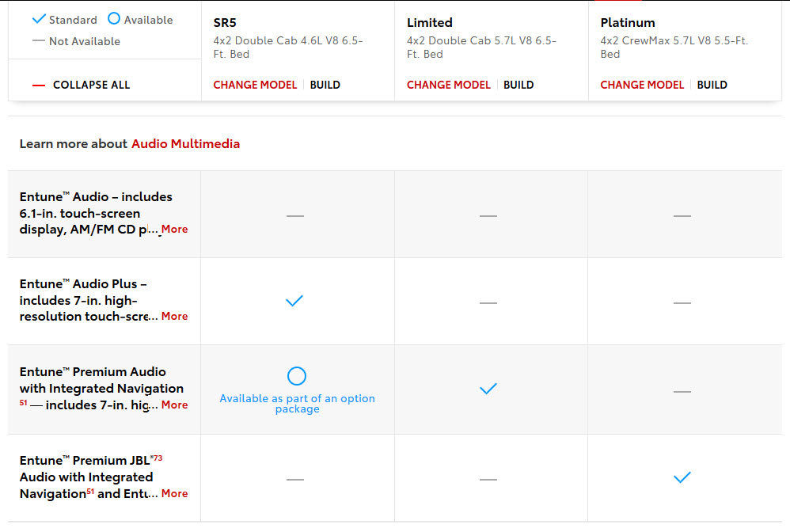Click the Limited dash for Premium JBL Audio
The image size is (790, 532).
tap(488, 479)
